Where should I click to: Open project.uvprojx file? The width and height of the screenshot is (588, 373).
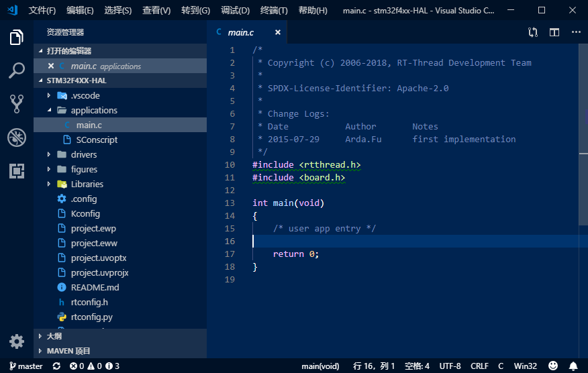[120, 272]
